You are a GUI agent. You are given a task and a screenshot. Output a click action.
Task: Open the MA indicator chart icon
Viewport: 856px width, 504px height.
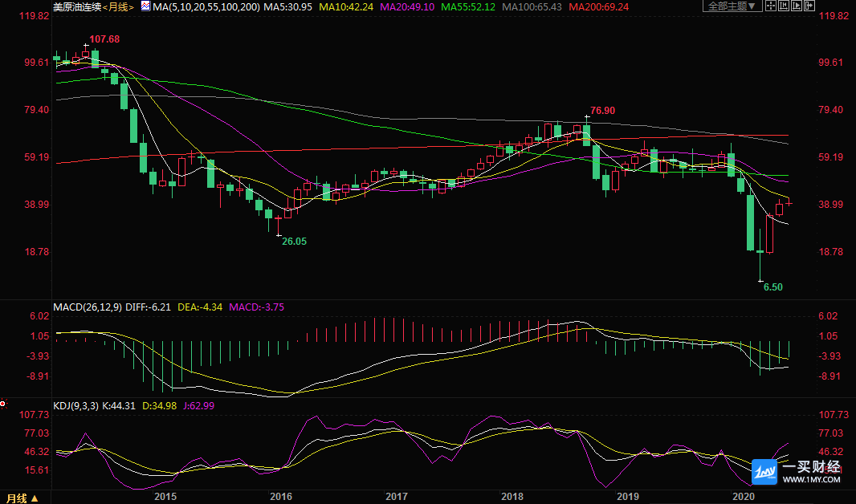click(x=145, y=6)
